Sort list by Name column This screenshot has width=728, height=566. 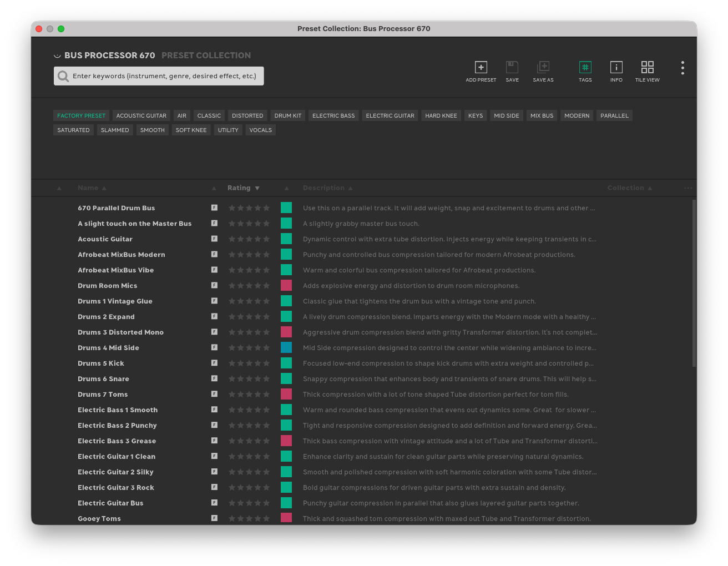click(x=92, y=188)
